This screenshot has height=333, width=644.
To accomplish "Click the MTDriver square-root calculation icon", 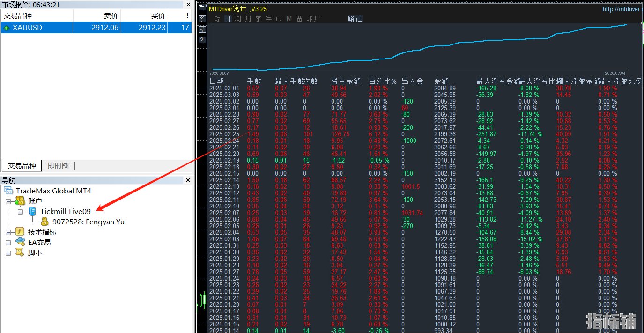I will (x=202, y=29).
